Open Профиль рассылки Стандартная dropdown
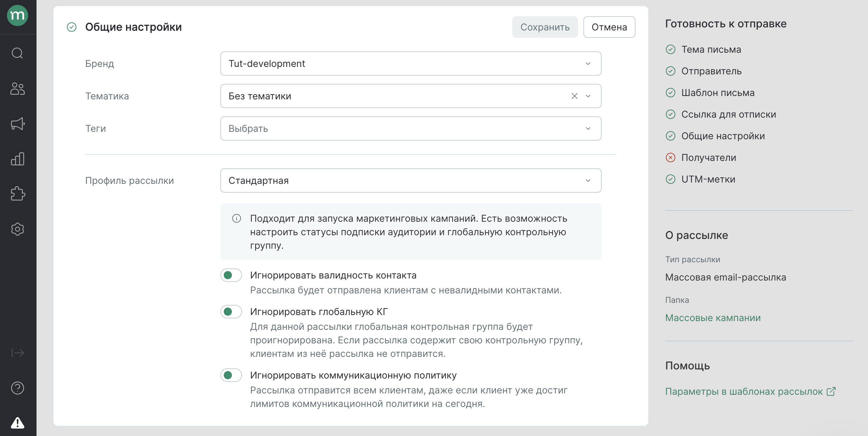This screenshot has height=436, width=868. (411, 180)
